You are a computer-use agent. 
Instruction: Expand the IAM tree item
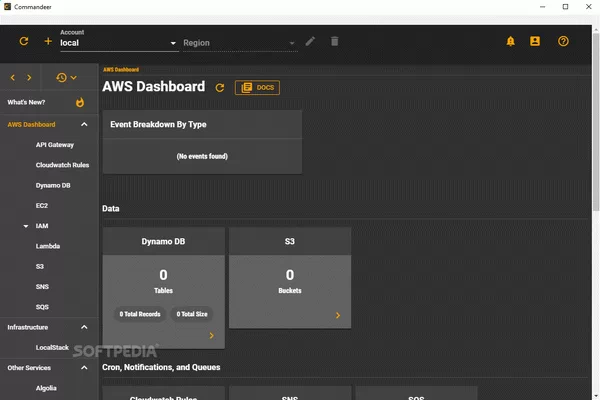[26, 226]
